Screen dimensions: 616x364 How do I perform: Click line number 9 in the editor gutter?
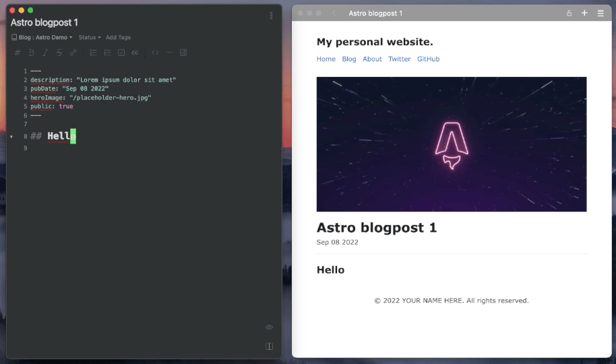click(x=25, y=148)
